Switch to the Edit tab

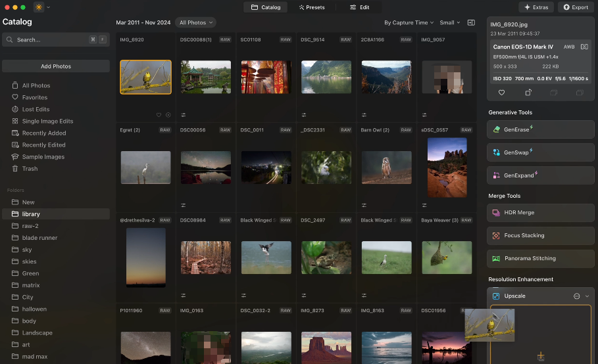tap(359, 7)
